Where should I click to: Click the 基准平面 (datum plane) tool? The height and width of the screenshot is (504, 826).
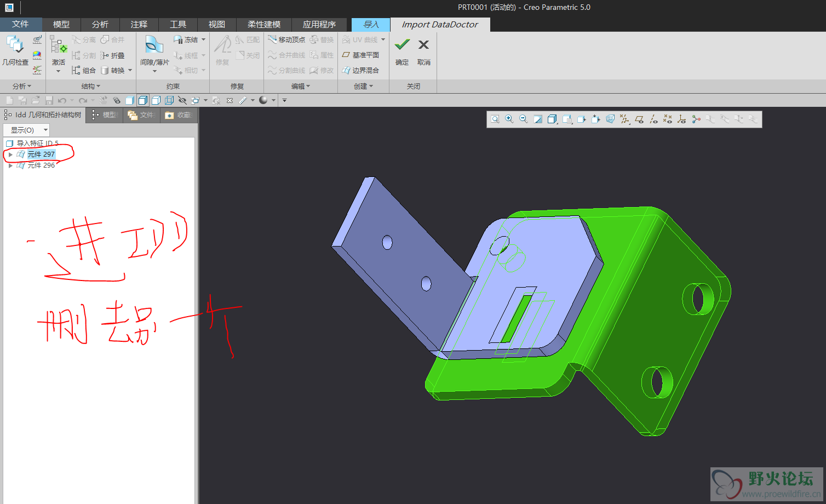click(x=360, y=55)
